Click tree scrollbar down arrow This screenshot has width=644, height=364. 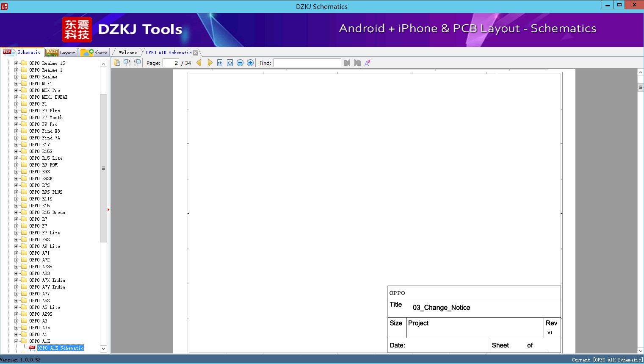point(103,349)
